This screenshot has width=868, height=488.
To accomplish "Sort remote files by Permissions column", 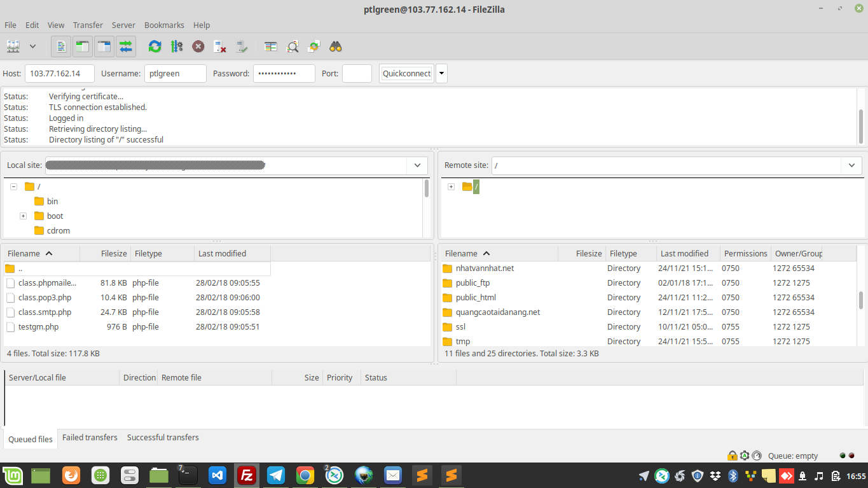I will [x=745, y=253].
